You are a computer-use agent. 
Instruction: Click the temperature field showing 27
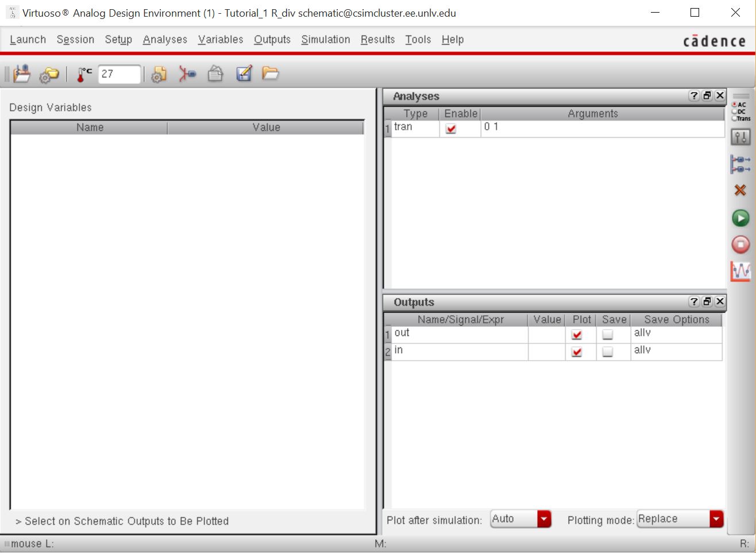pyautogui.click(x=119, y=74)
